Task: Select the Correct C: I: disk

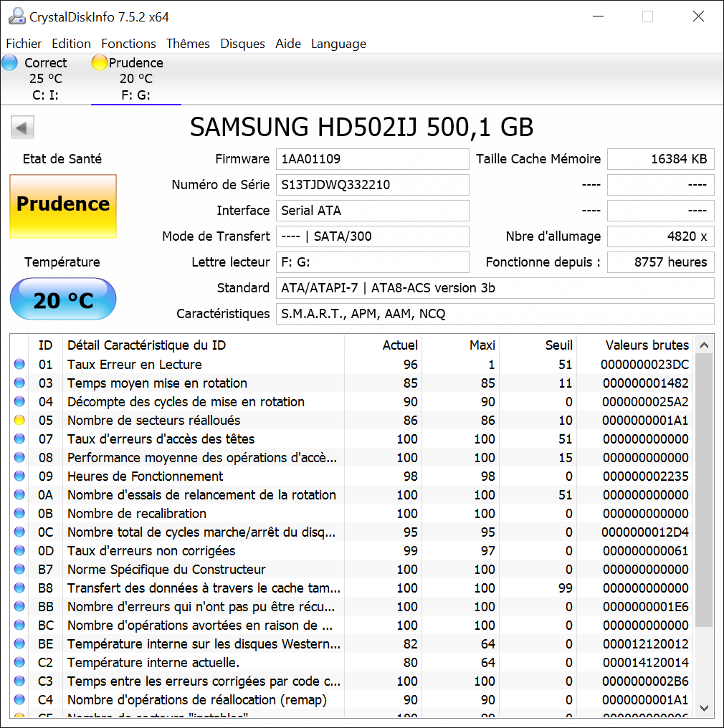Action: tap(45, 79)
